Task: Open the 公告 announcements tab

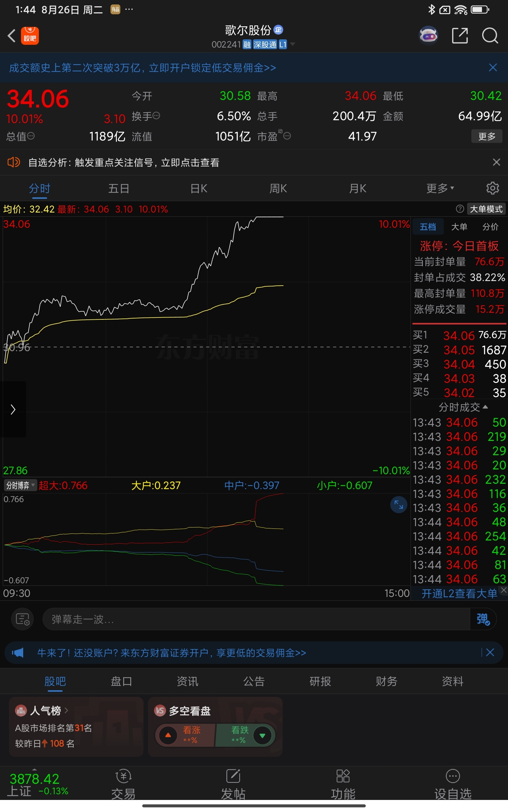Action: [254, 681]
